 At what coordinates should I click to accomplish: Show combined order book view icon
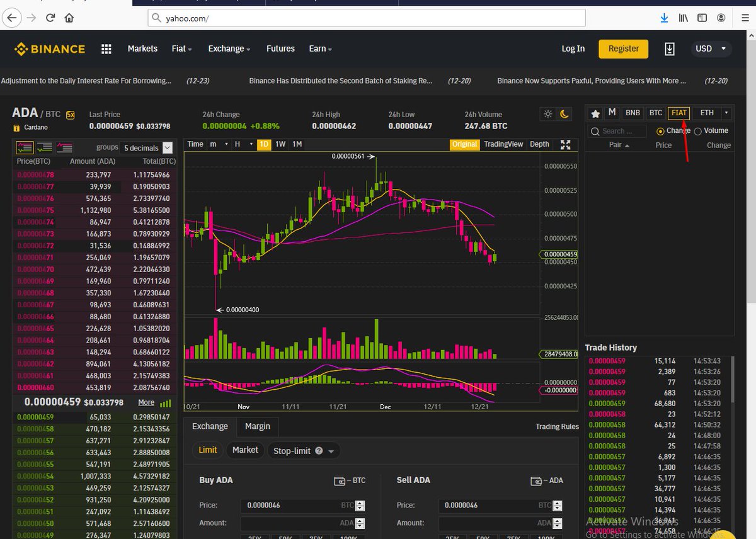coord(25,147)
